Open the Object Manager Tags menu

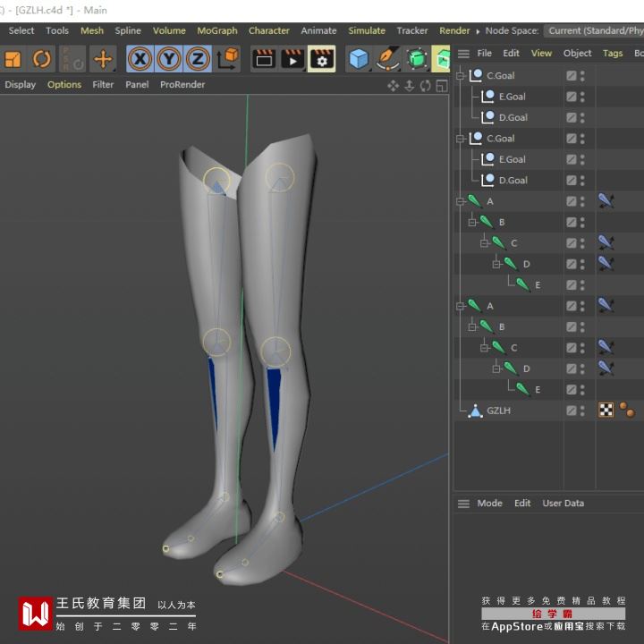613,54
